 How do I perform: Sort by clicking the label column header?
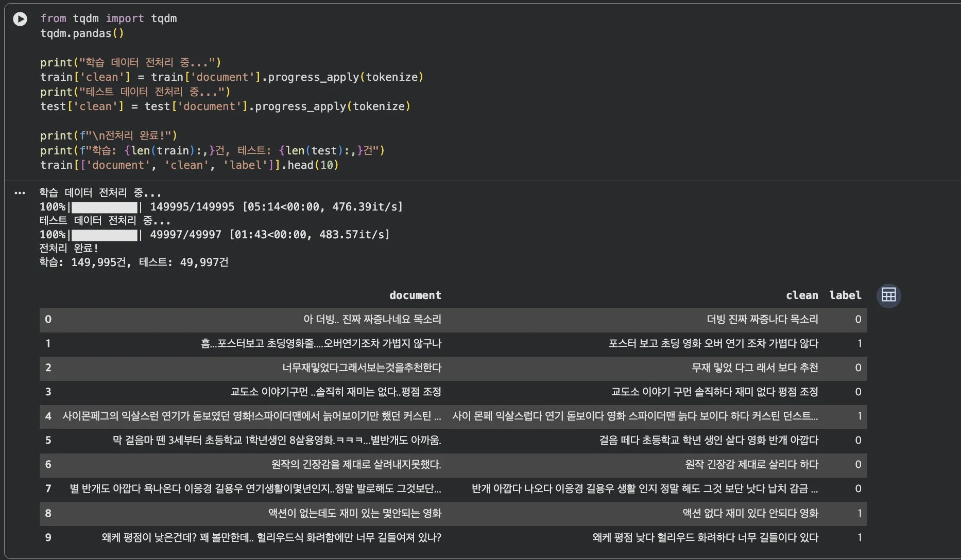coord(845,295)
